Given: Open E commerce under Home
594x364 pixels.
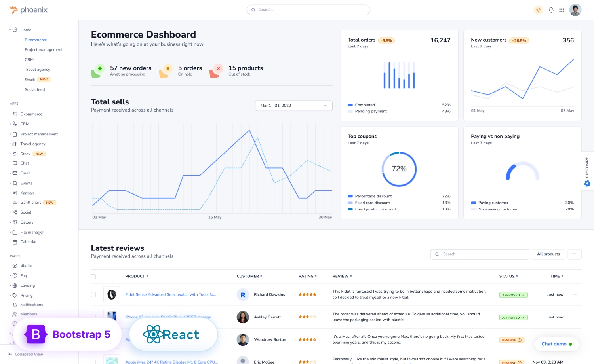Looking at the screenshot, I should click(36, 40).
